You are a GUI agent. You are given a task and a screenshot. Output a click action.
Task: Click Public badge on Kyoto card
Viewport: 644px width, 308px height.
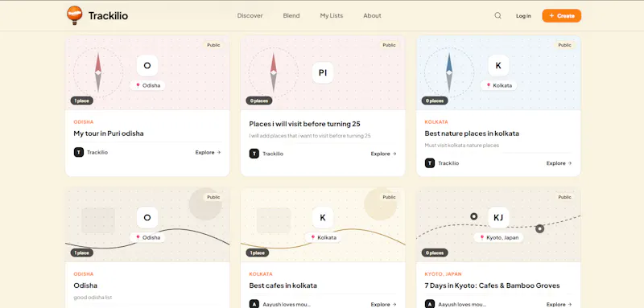[565, 197]
